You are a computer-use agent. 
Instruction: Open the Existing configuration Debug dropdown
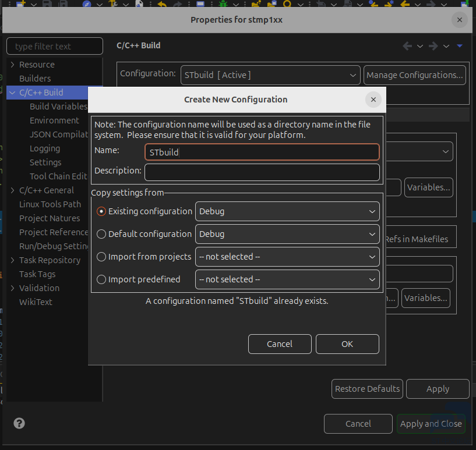pyautogui.click(x=287, y=211)
